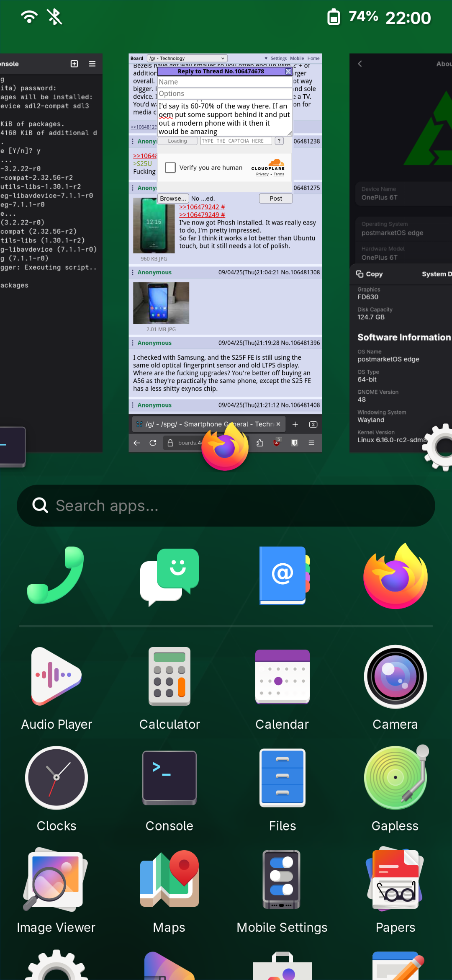Open the 2.01 MB JPG phone thumbnail

pyautogui.click(x=161, y=303)
